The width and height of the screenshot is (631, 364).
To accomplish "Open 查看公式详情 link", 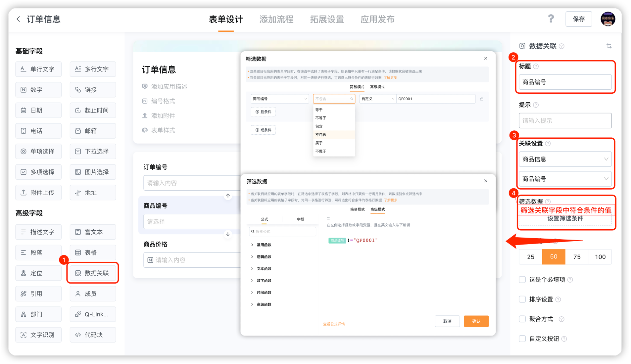I will click(334, 324).
